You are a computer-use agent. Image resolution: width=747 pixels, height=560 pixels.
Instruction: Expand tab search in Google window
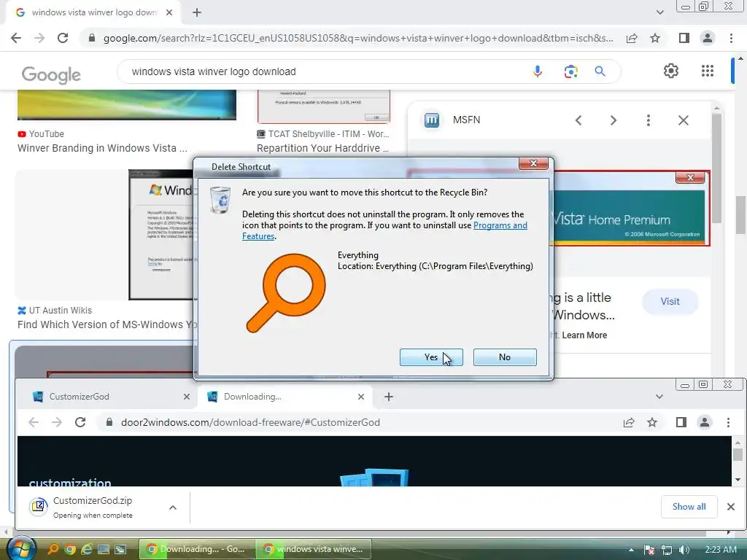click(x=659, y=12)
